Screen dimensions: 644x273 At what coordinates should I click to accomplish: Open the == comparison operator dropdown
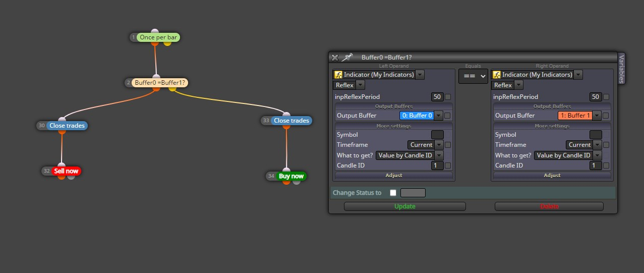[473, 76]
